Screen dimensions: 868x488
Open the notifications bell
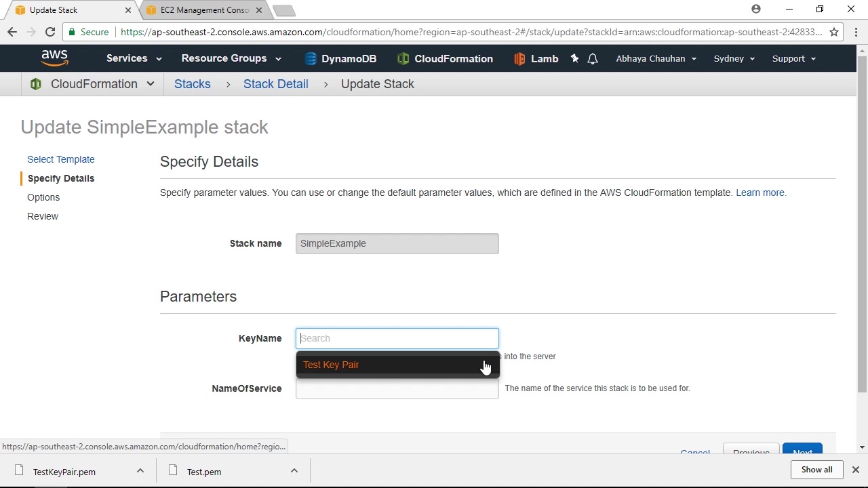593,59
